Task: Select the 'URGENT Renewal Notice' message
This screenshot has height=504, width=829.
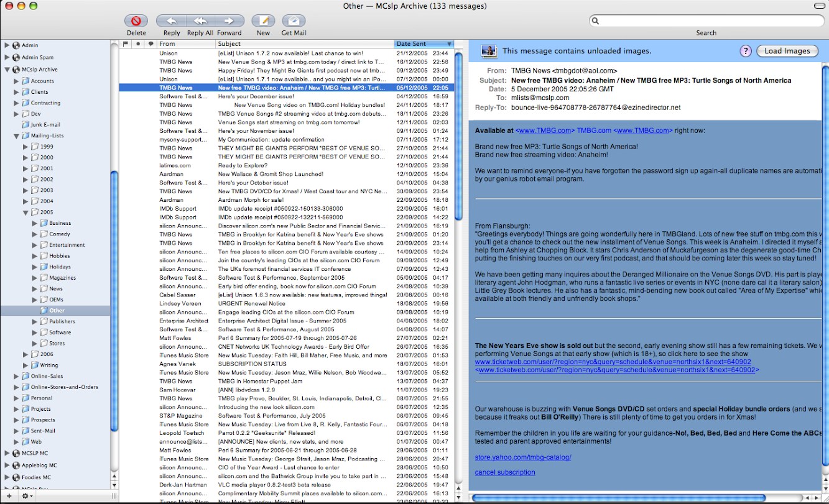Action: 287,304
